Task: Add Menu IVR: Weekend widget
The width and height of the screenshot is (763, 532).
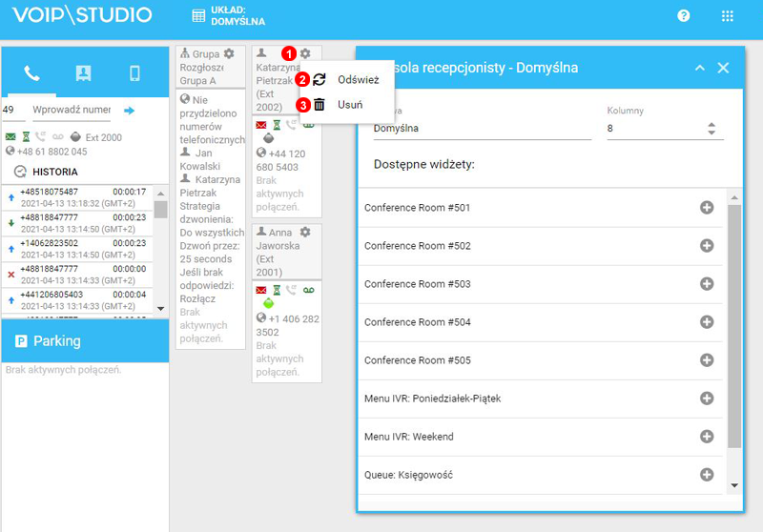Action: 707,437
